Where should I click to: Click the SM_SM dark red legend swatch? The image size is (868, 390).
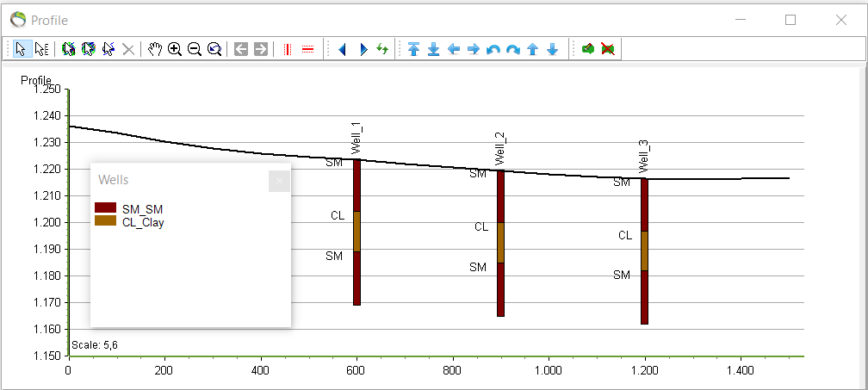click(105, 208)
